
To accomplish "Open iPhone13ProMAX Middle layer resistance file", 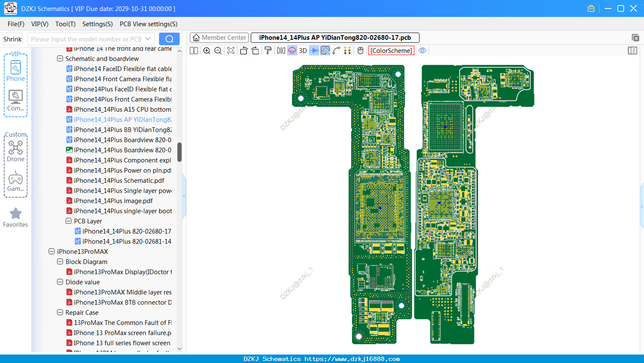I will 119,292.
